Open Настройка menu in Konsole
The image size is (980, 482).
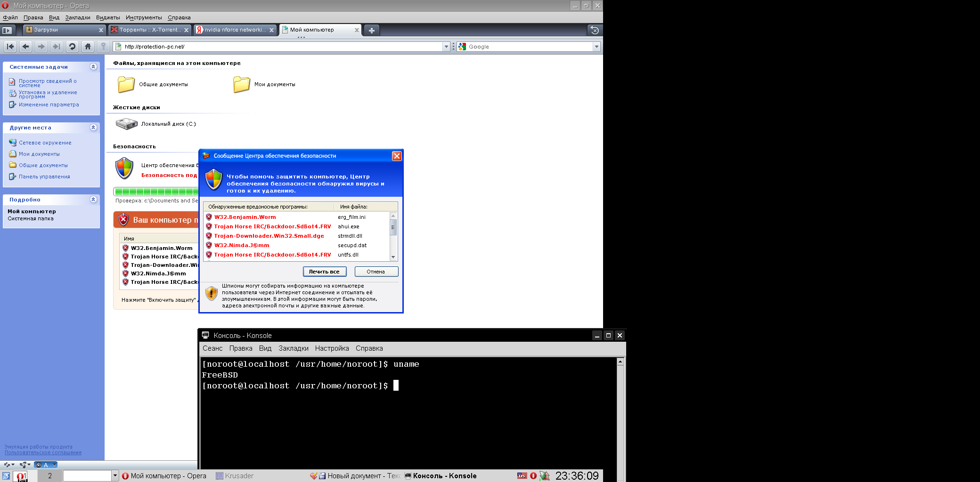tap(332, 348)
